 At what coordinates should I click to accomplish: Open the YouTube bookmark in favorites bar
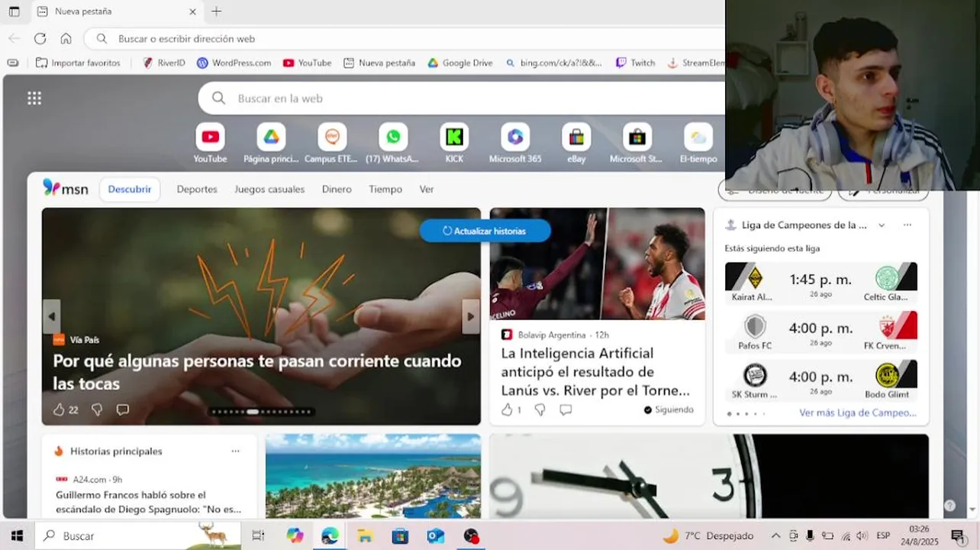pyautogui.click(x=307, y=63)
